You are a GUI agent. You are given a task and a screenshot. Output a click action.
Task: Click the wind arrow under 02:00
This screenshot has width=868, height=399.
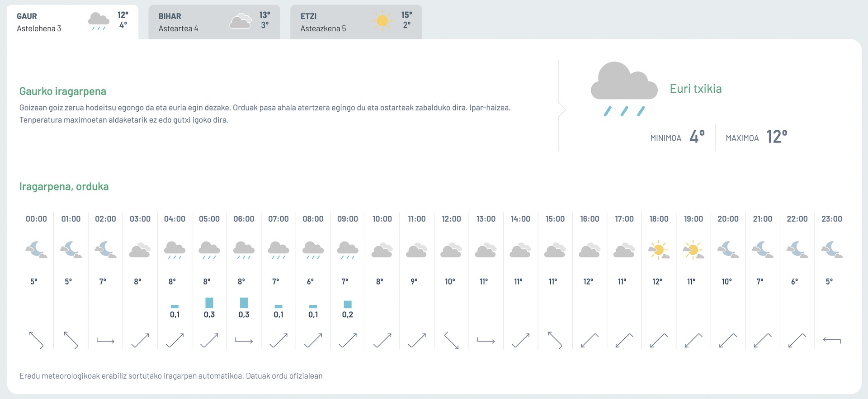point(105,341)
